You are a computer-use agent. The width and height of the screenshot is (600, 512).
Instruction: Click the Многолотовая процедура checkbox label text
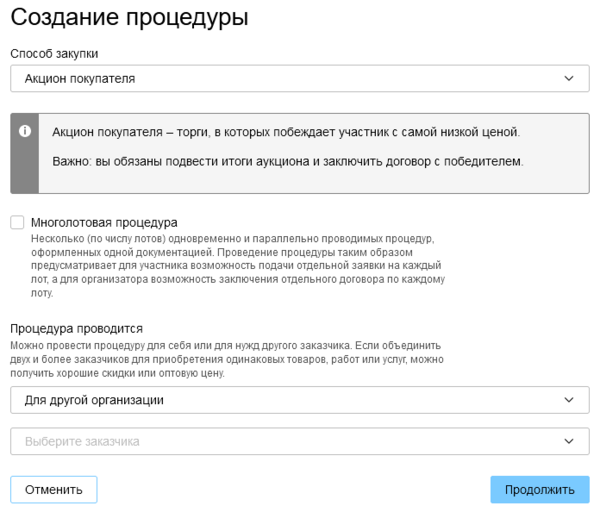[104, 222]
